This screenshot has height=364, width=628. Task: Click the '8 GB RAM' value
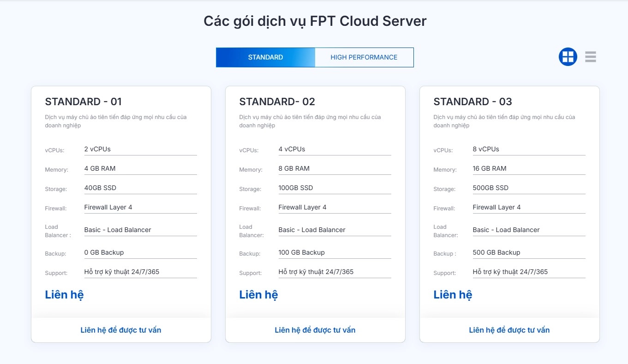pyautogui.click(x=294, y=168)
